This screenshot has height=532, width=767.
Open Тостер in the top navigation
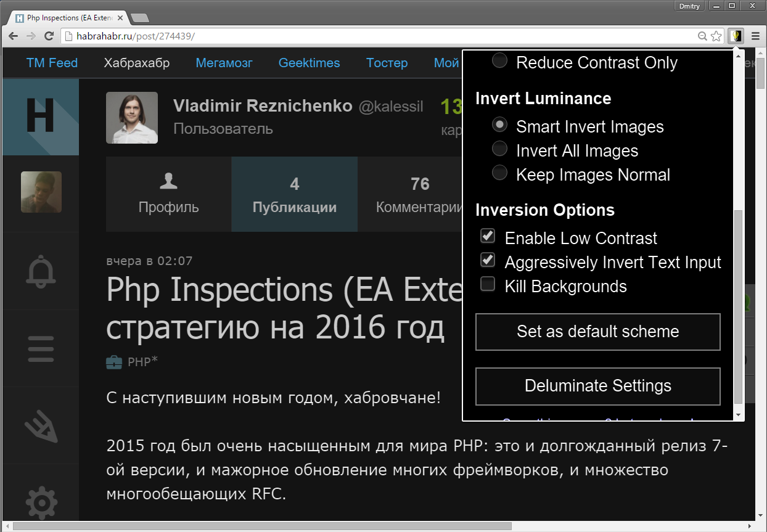(x=387, y=63)
